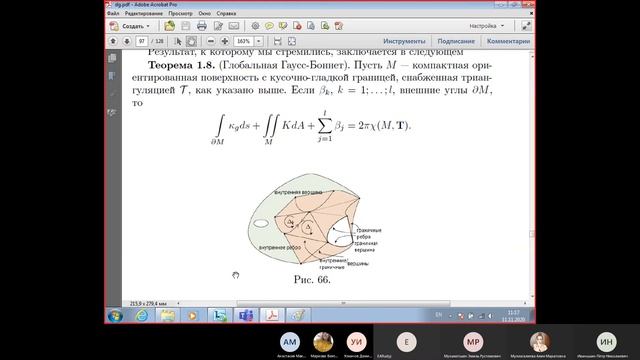Select participant avatar Е

tap(407, 342)
